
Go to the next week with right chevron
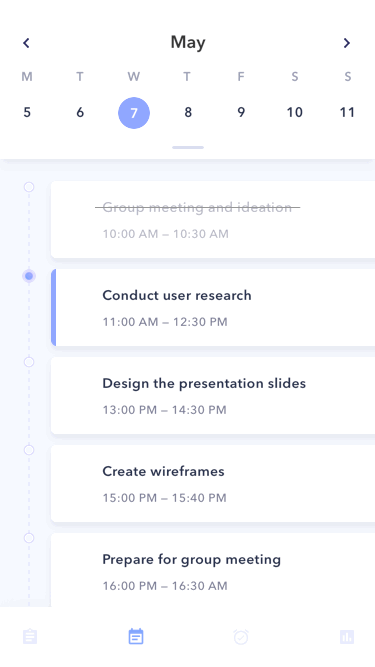[347, 43]
